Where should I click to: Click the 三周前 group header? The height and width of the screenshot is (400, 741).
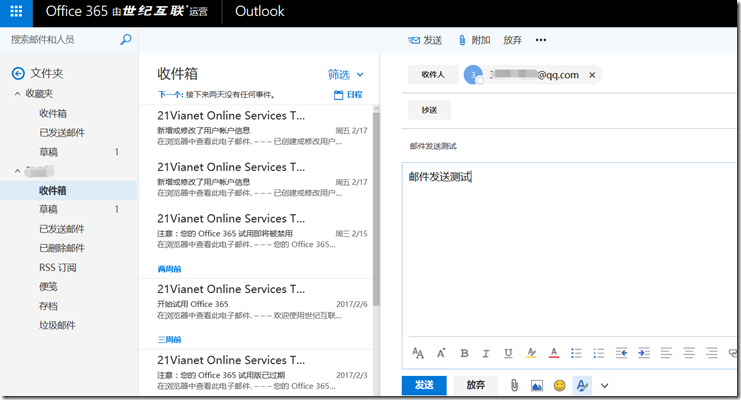169,339
